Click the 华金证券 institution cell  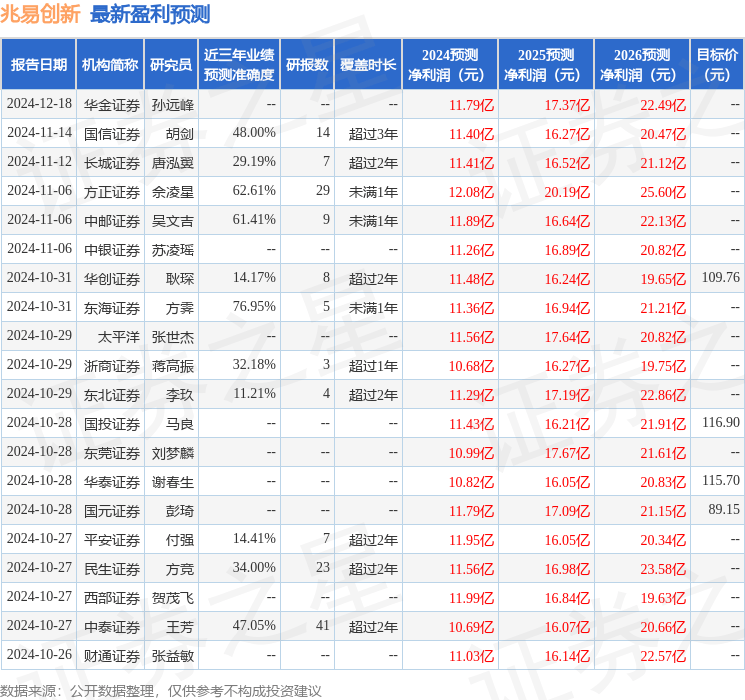click(x=112, y=105)
